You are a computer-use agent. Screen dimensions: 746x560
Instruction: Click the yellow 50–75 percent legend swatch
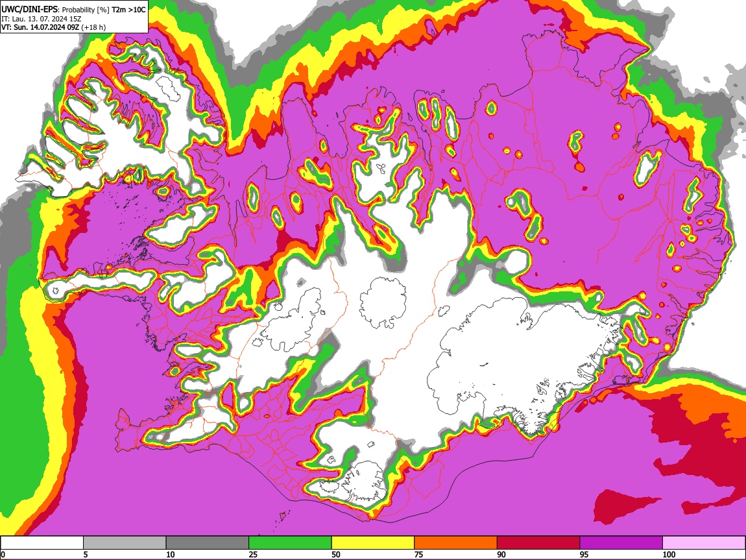pyautogui.click(x=373, y=542)
